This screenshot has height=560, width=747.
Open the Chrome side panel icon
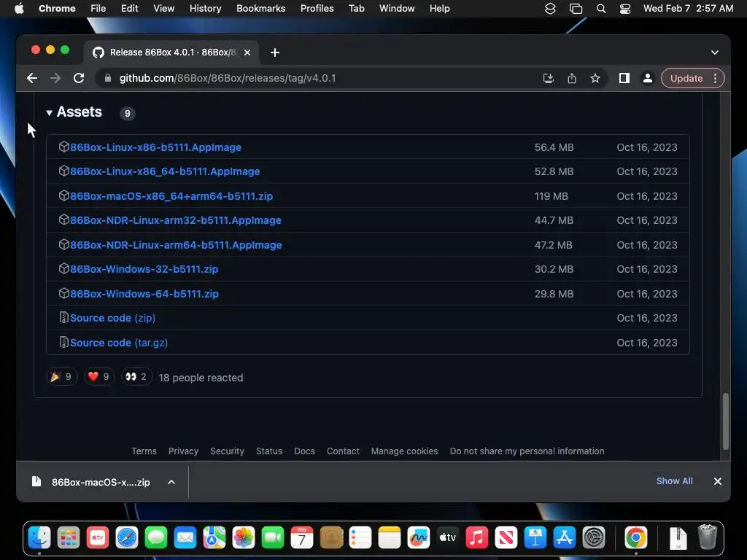click(624, 78)
